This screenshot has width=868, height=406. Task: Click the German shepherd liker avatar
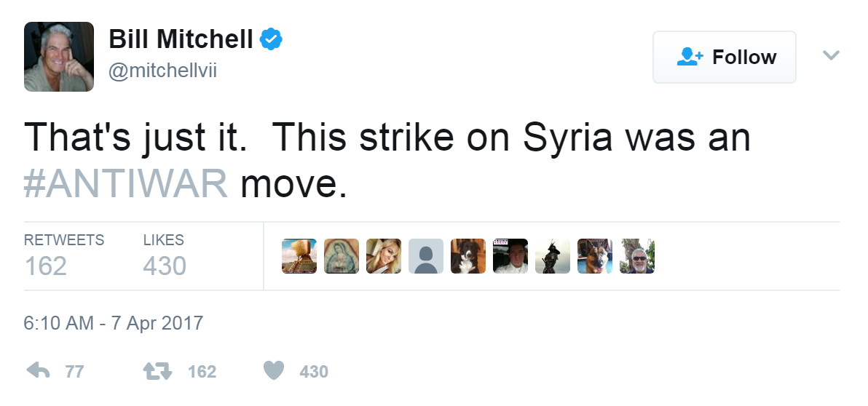(x=595, y=256)
